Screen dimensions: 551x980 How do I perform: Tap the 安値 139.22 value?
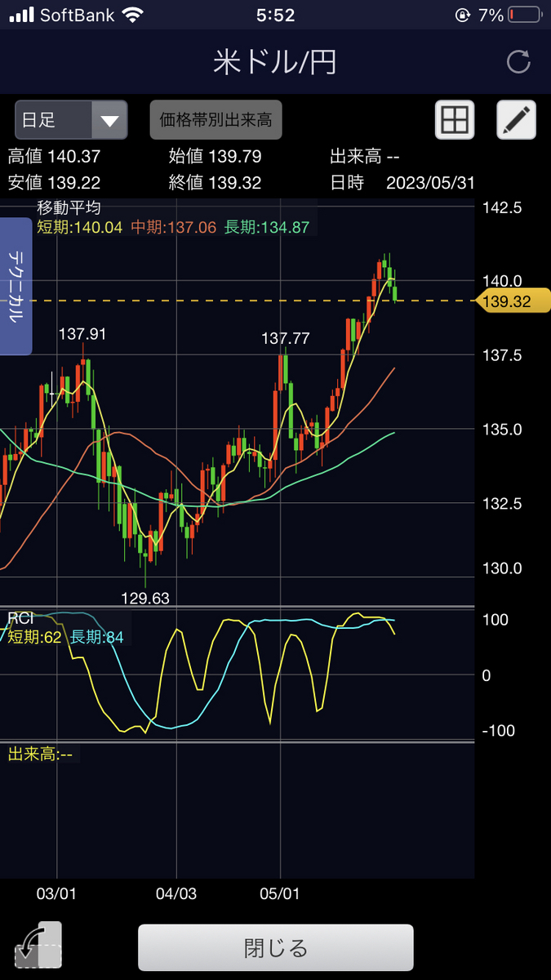(54, 182)
